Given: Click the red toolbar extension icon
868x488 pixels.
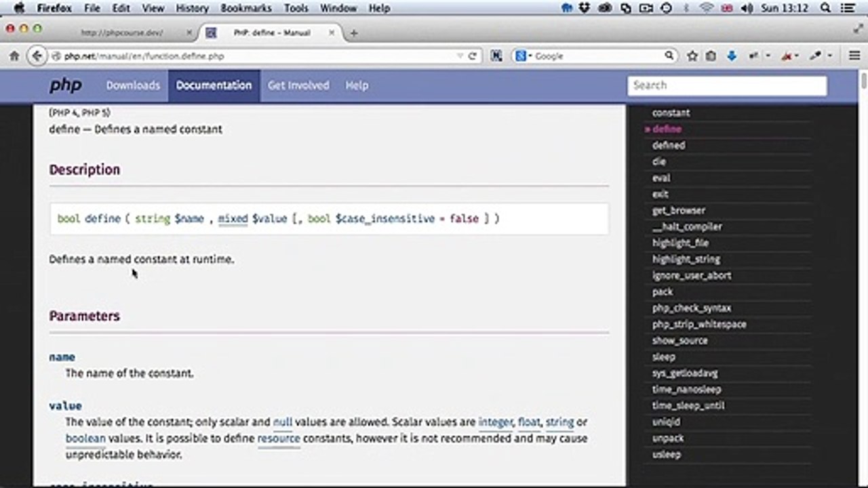Looking at the screenshot, I should pyautogui.click(x=787, y=56).
